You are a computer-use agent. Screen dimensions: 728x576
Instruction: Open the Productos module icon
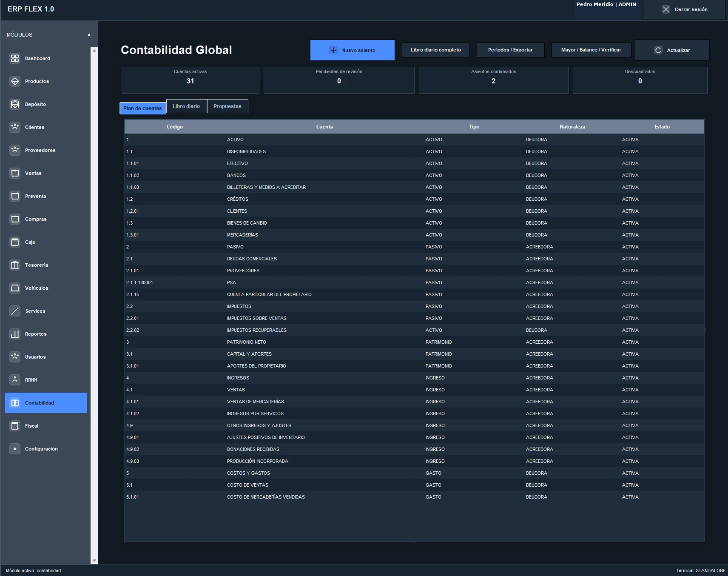click(x=15, y=81)
